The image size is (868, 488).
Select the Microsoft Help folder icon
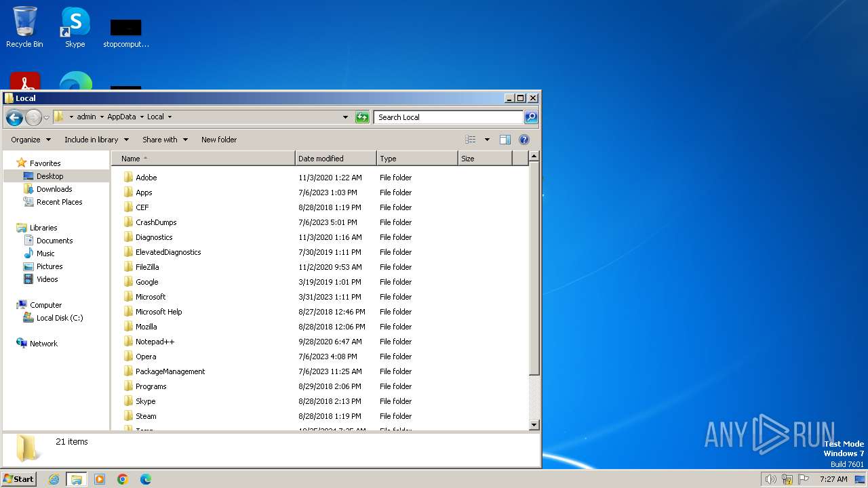[x=128, y=312]
